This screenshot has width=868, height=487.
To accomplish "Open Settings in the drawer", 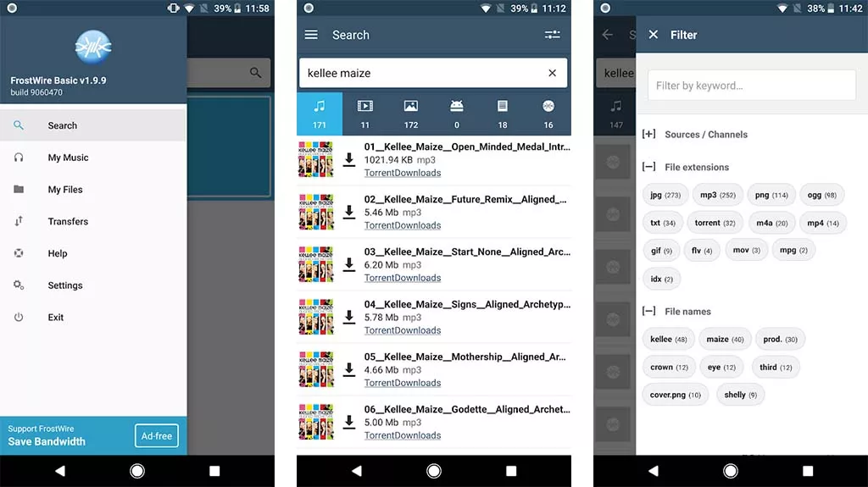I will 93,285.
